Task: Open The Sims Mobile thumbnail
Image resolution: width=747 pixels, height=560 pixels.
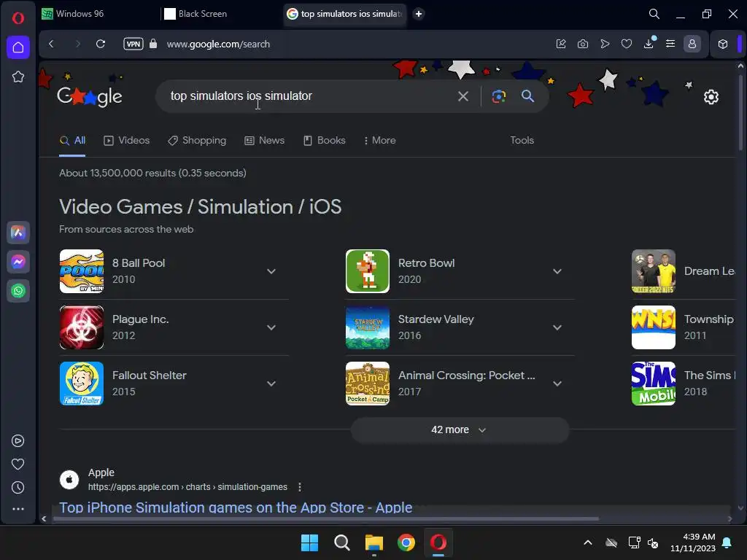Action: [654, 384]
